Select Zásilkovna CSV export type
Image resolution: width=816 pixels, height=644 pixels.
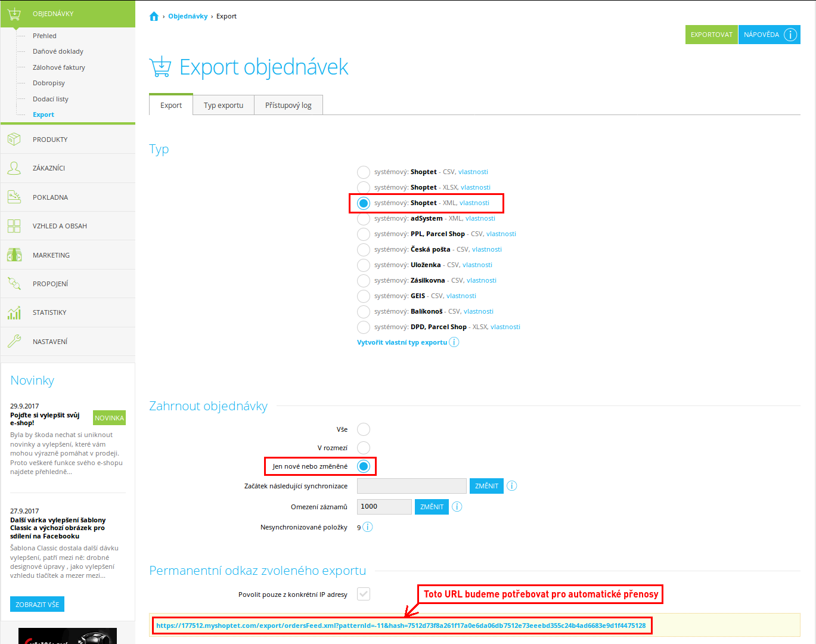(364, 281)
